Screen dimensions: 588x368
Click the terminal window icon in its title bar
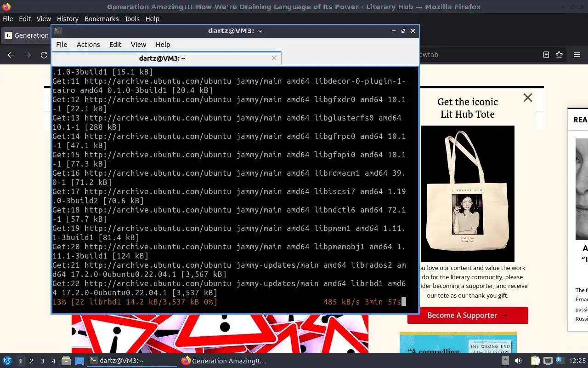click(x=57, y=31)
